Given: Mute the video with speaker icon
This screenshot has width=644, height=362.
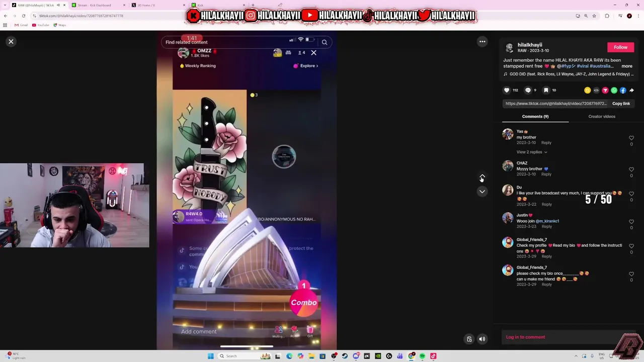Looking at the screenshot, I should (x=482, y=339).
